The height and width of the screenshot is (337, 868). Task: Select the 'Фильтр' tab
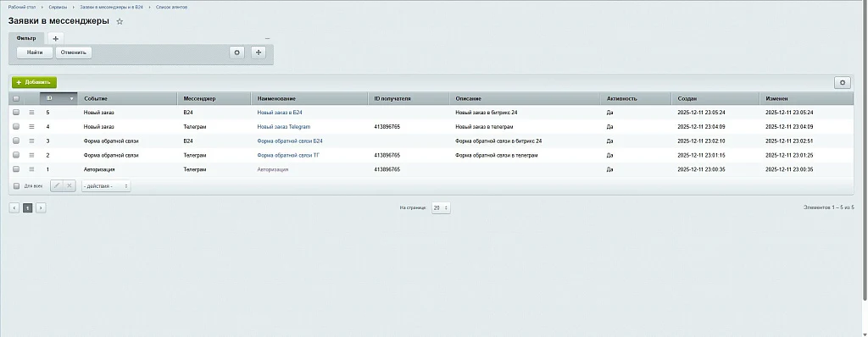tap(26, 38)
